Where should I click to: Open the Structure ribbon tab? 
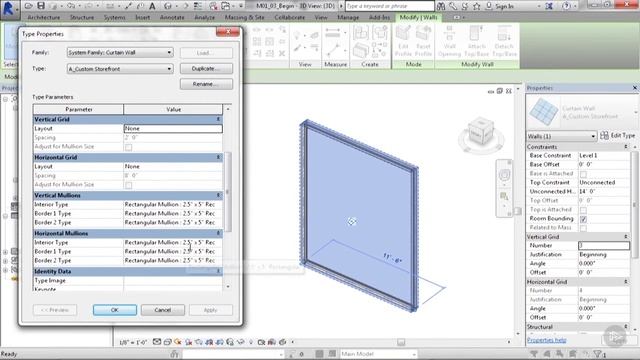pos(82,18)
